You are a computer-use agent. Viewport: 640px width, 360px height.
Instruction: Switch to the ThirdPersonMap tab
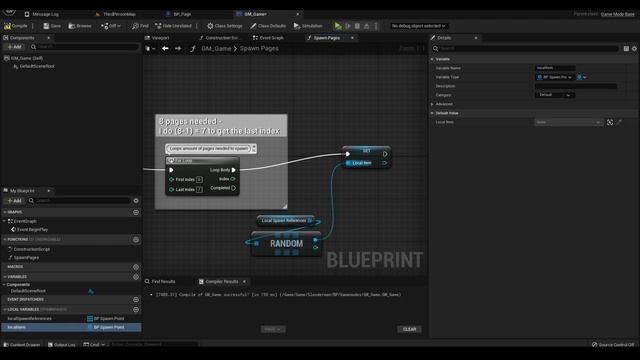(115, 14)
